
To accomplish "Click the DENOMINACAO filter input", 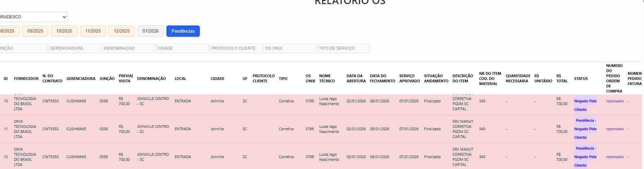I will pyautogui.click(x=129, y=48).
